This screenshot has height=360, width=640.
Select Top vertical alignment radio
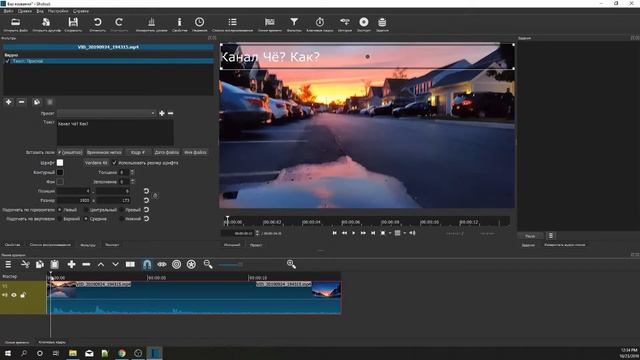(60, 219)
